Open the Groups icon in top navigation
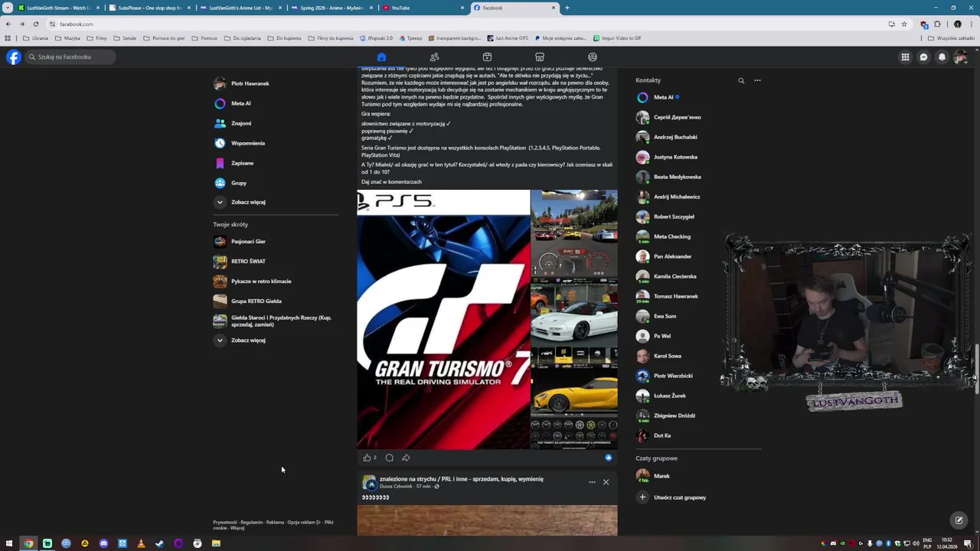 (x=593, y=57)
